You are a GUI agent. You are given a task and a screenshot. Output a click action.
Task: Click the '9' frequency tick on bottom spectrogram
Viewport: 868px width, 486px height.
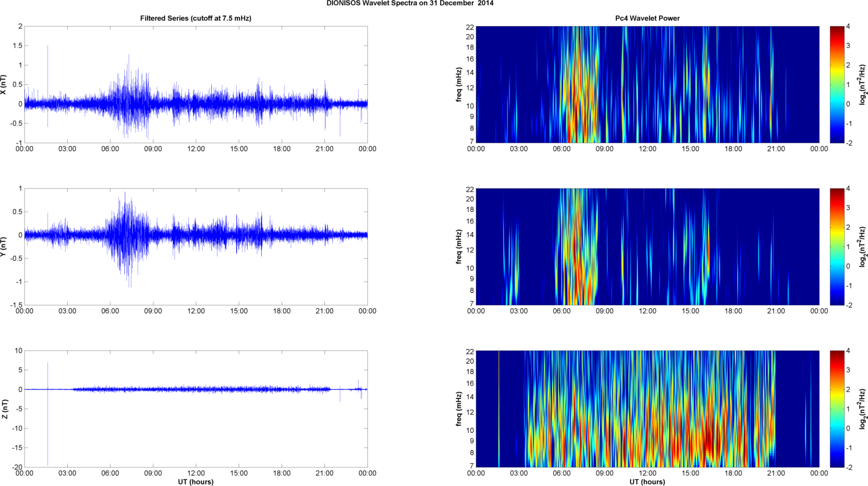(x=471, y=441)
